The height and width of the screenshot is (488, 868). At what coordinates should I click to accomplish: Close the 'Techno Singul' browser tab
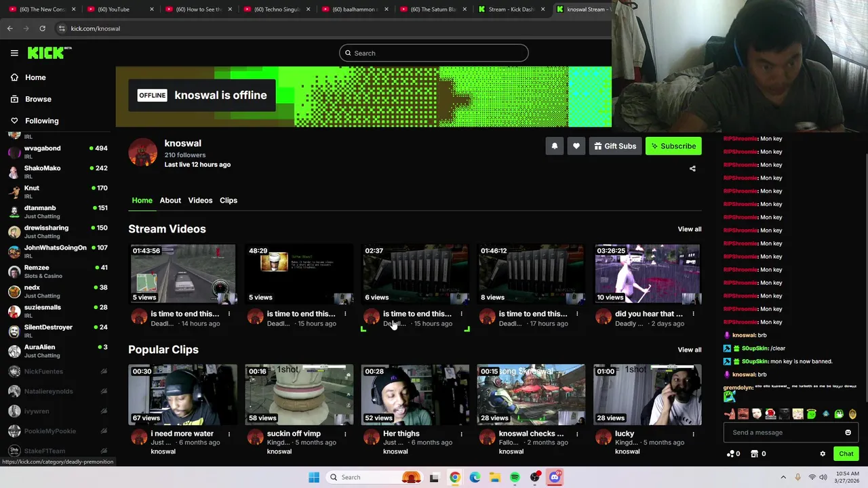pos(309,9)
